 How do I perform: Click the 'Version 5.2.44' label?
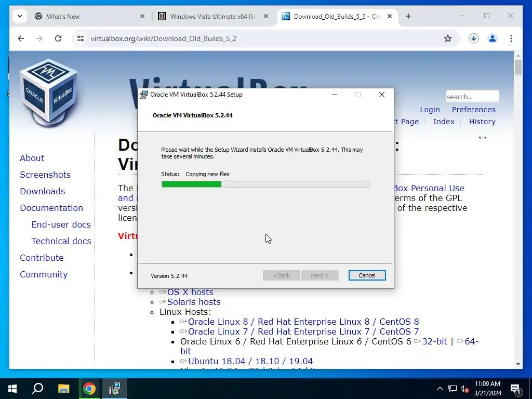tap(169, 276)
